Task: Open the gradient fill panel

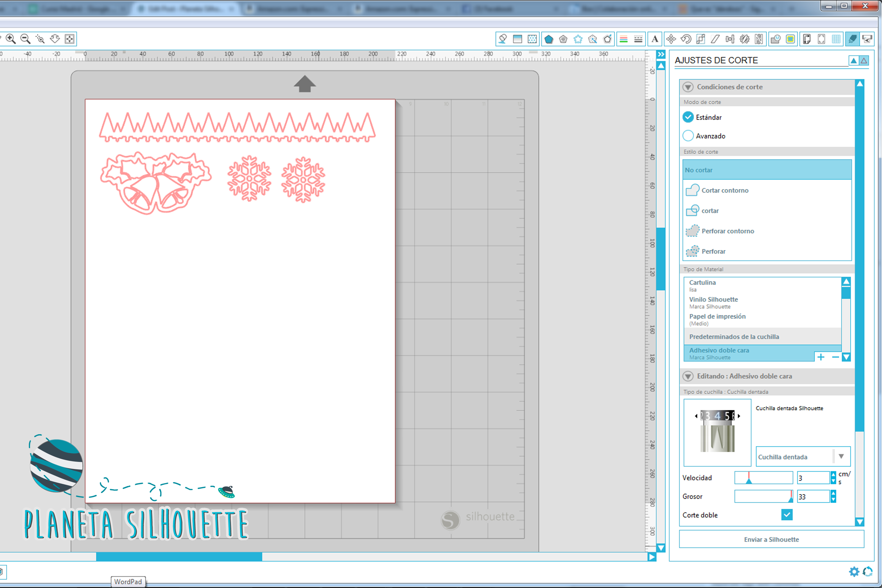Action: [518, 39]
